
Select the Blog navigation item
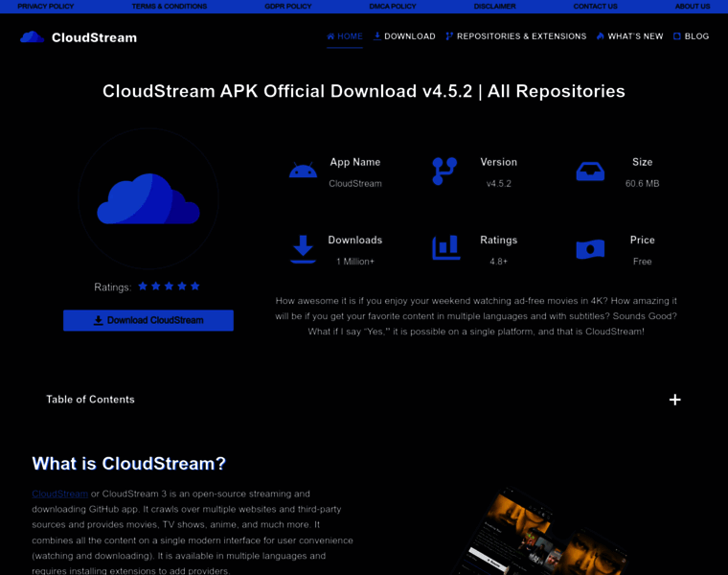click(691, 36)
